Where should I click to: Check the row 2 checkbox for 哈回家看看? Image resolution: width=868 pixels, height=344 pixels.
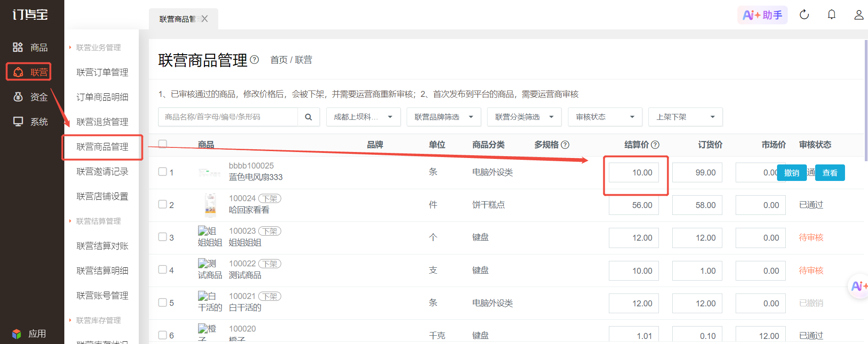[163, 204]
